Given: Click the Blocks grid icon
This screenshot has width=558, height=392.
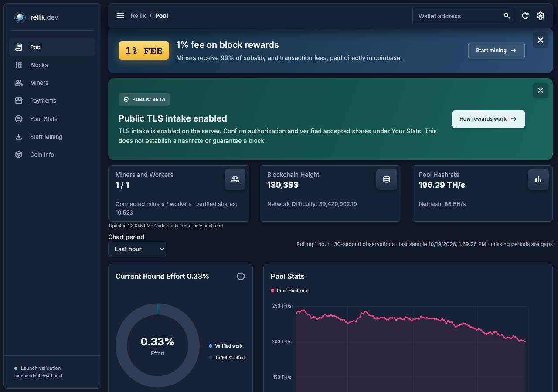Looking at the screenshot, I should click(x=19, y=65).
